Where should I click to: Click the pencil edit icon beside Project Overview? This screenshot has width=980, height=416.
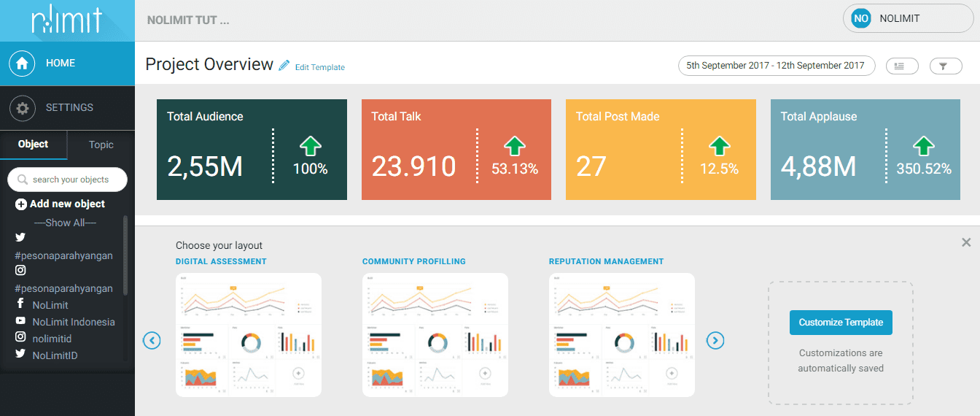(x=284, y=66)
